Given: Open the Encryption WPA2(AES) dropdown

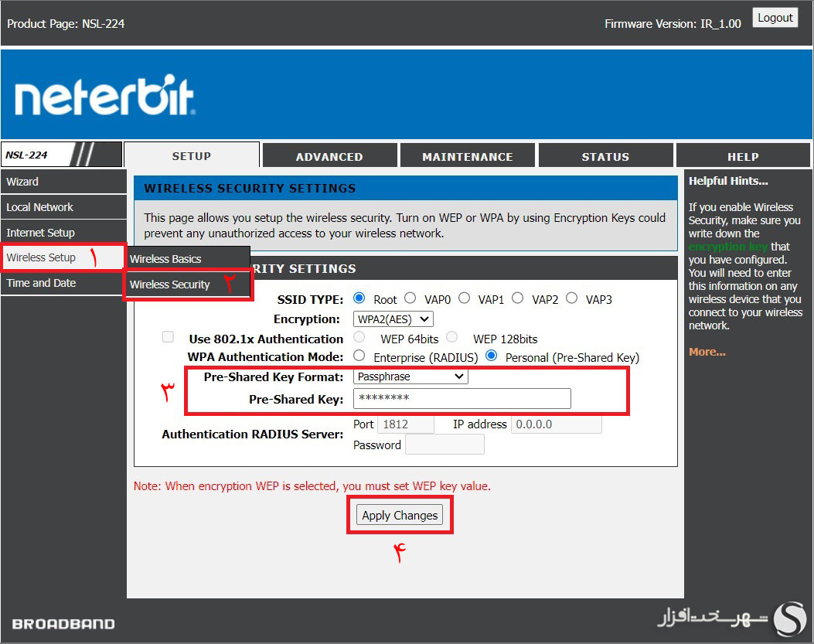Looking at the screenshot, I should (393, 319).
